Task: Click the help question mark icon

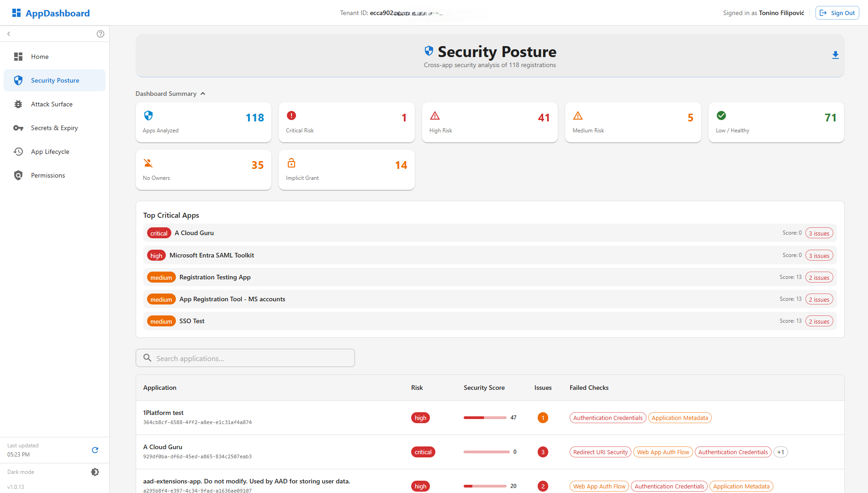Action: (101, 34)
